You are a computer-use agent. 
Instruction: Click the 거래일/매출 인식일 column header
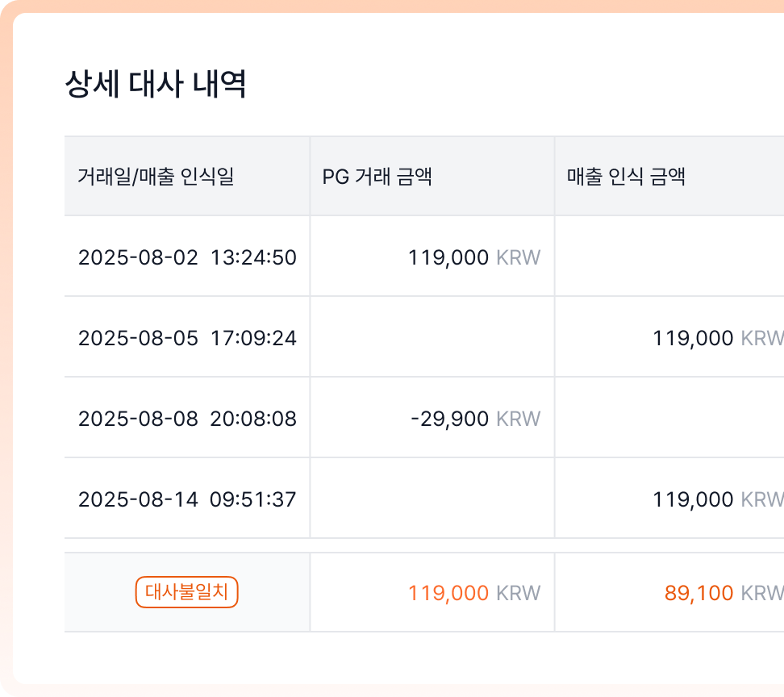156,176
